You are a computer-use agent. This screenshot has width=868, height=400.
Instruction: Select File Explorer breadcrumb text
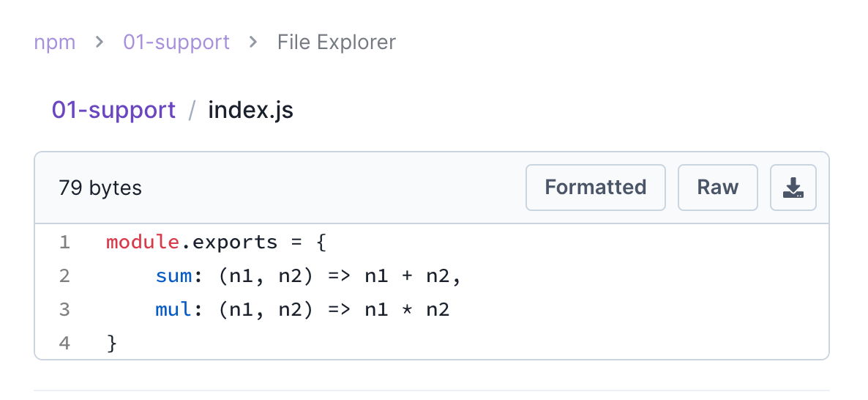337,42
